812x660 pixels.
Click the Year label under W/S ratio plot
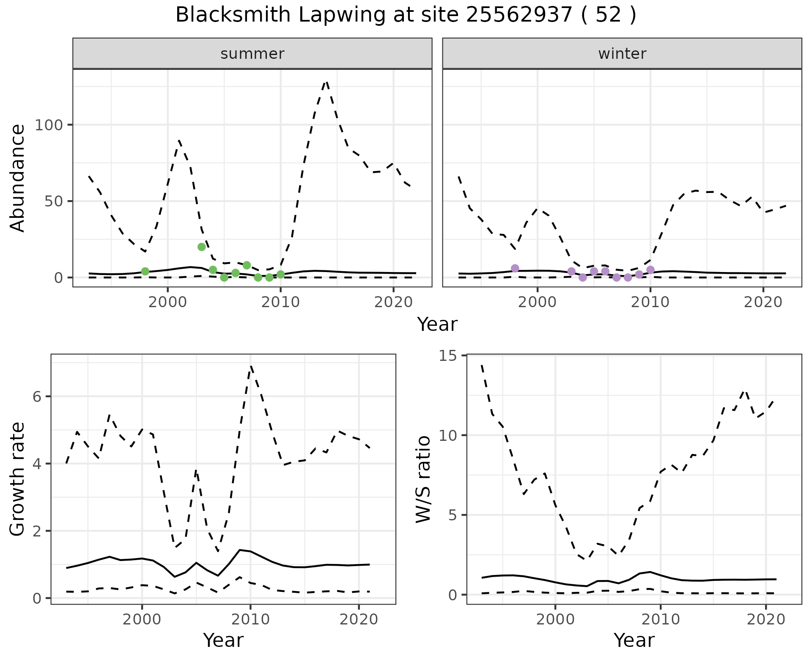(634, 640)
